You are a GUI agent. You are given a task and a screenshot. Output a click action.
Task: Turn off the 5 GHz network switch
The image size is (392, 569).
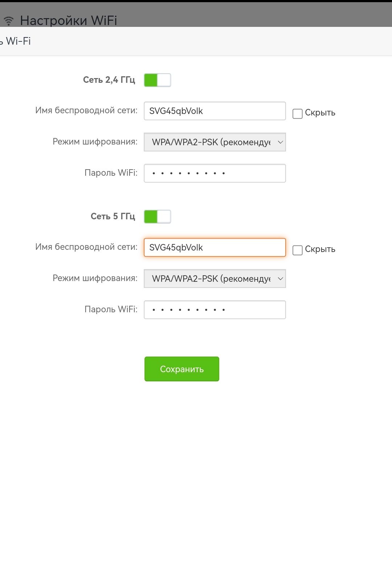coord(158,216)
